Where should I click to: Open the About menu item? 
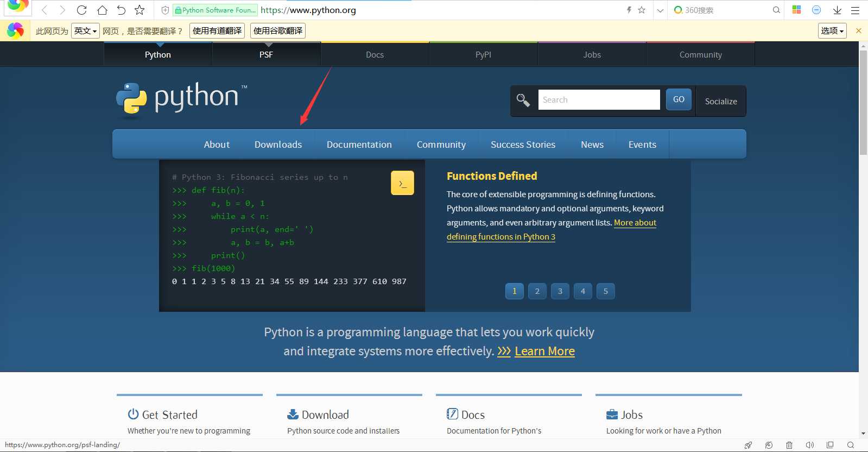217,145
